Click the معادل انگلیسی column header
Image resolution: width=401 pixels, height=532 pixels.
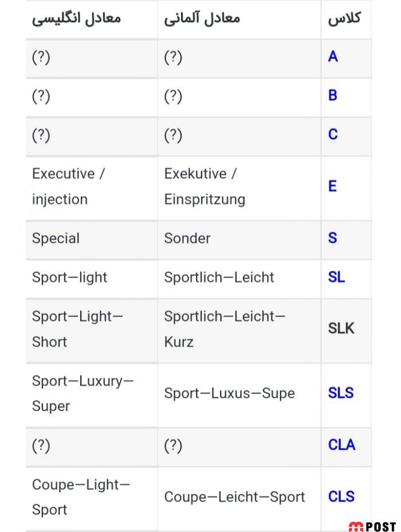point(76,18)
